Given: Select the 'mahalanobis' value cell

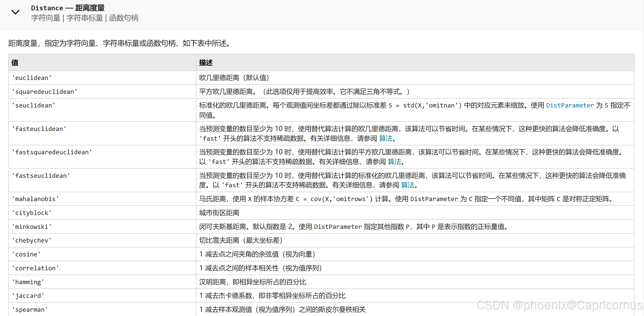Looking at the screenshot, I should (x=102, y=199).
